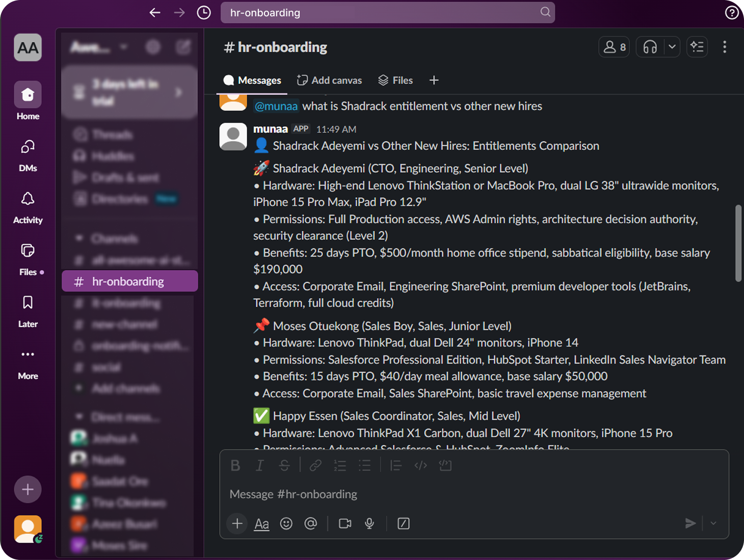The width and height of the screenshot is (744, 560).
Task: View the 8 channel members
Action: pyautogui.click(x=614, y=47)
